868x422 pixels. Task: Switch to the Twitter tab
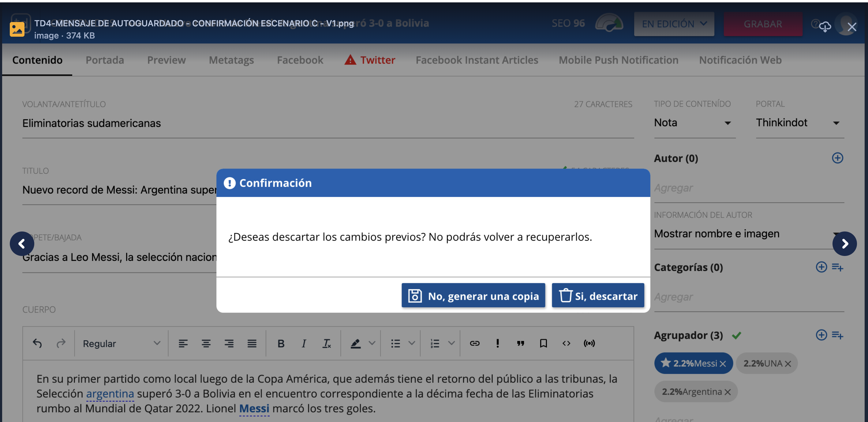[370, 60]
